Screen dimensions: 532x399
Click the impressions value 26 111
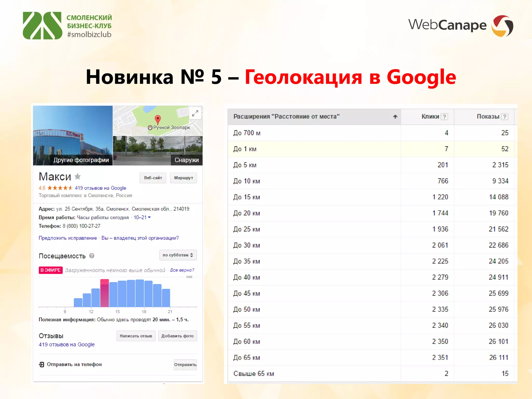[499, 358]
